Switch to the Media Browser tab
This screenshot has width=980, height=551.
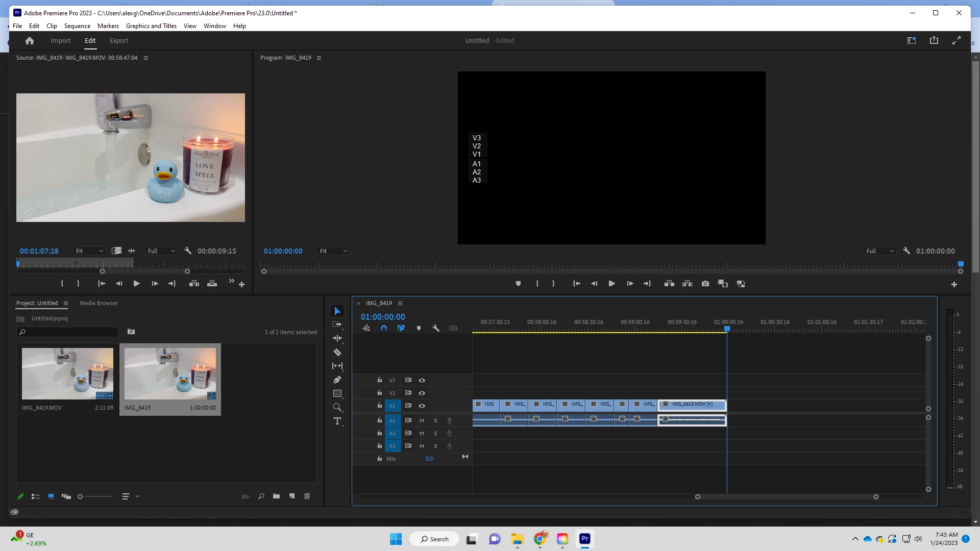[99, 303]
